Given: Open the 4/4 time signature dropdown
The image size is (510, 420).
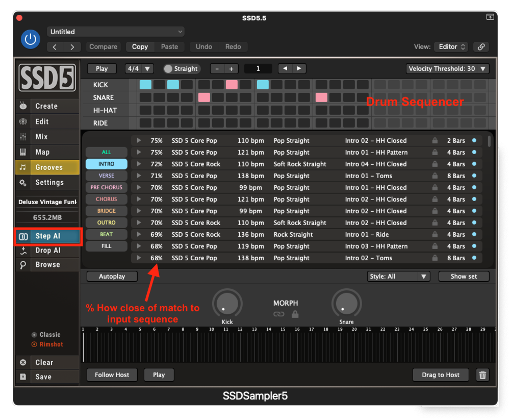Looking at the screenshot, I should pos(139,69).
